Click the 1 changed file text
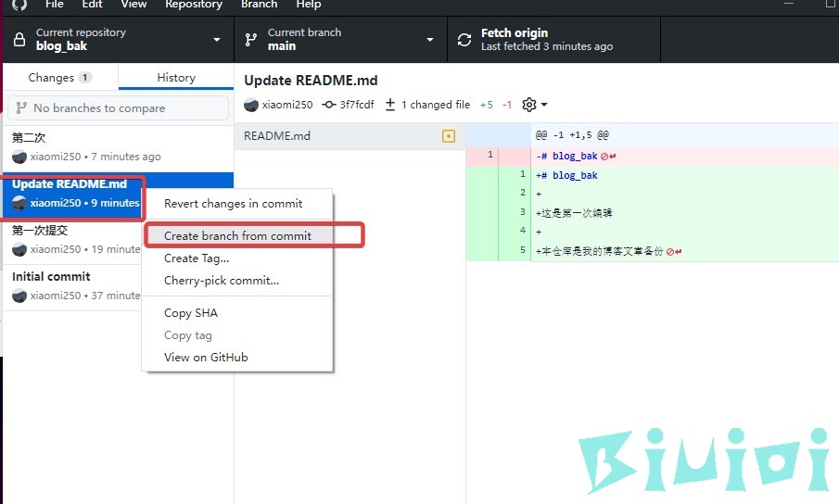This screenshot has width=839, height=504. [436, 105]
